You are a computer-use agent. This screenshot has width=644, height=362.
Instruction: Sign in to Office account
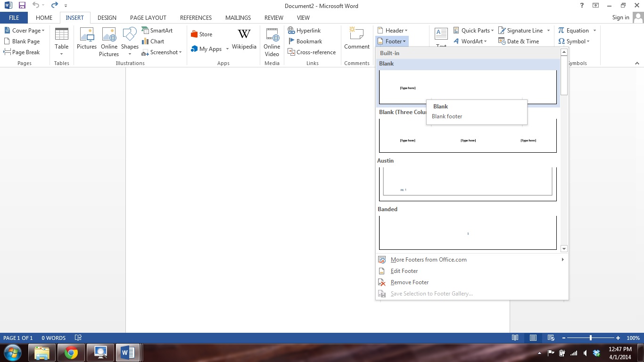[x=620, y=17]
